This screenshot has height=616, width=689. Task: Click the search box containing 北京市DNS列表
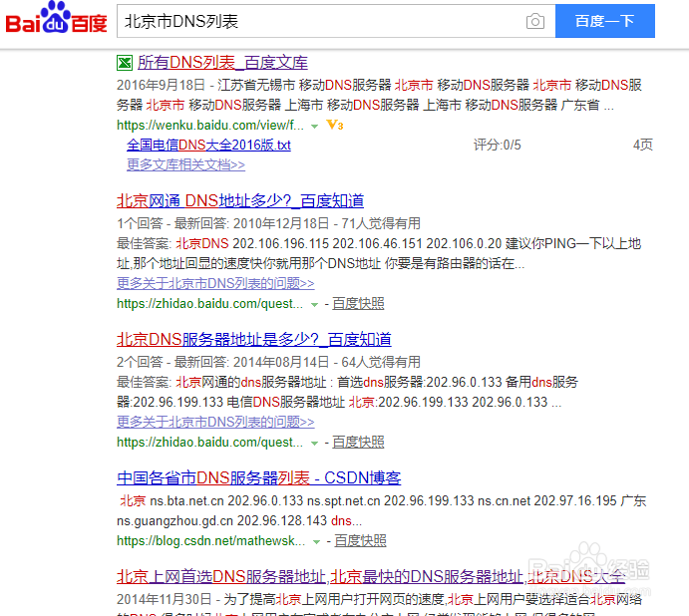click(336, 21)
